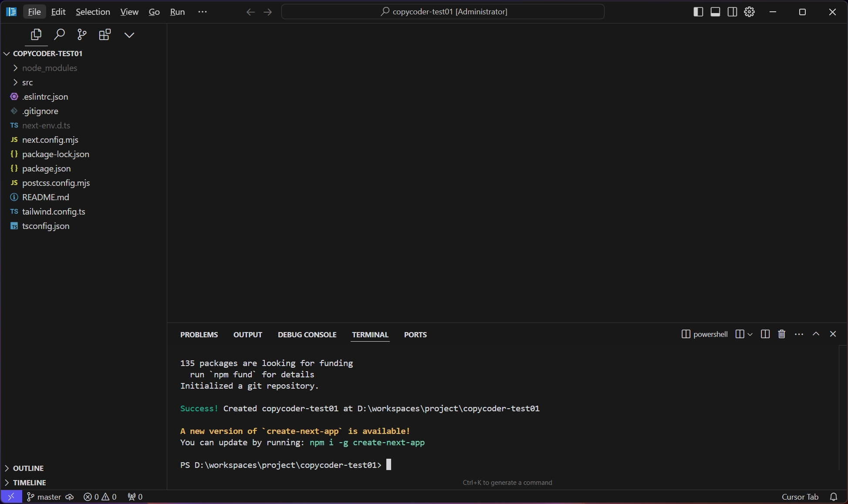Select the TERMINAL tab
The height and width of the screenshot is (504, 848).
click(x=370, y=335)
